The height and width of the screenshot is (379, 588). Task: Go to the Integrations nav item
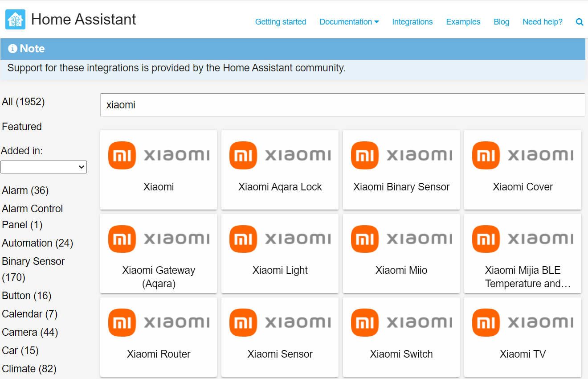click(412, 22)
